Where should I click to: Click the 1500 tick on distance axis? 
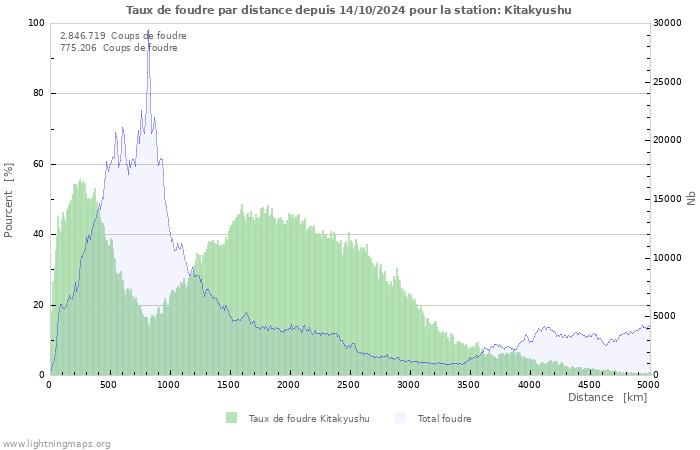(x=229, y=384)
